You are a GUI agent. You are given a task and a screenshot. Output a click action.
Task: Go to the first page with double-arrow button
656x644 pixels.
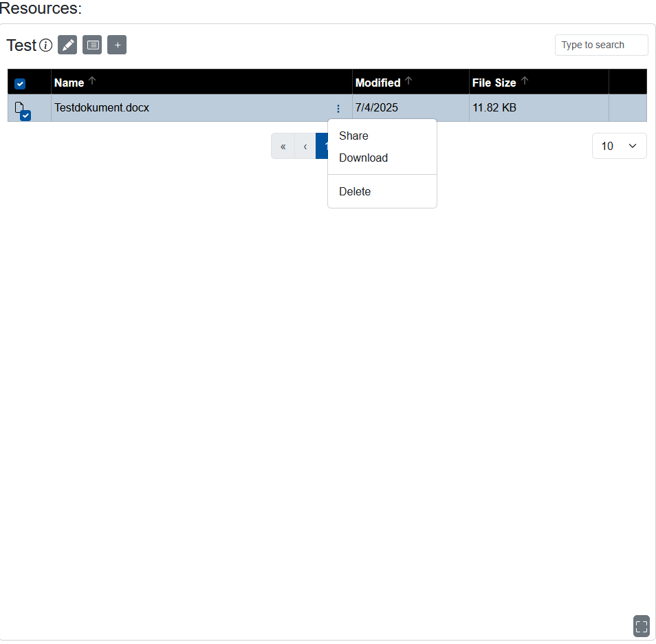(283, 146)
